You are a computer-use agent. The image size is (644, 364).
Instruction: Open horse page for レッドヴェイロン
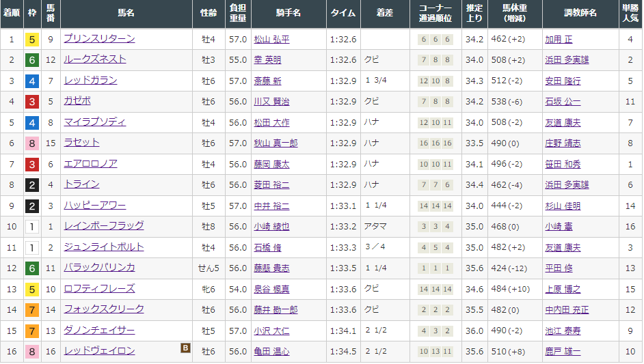coord(99,351)
